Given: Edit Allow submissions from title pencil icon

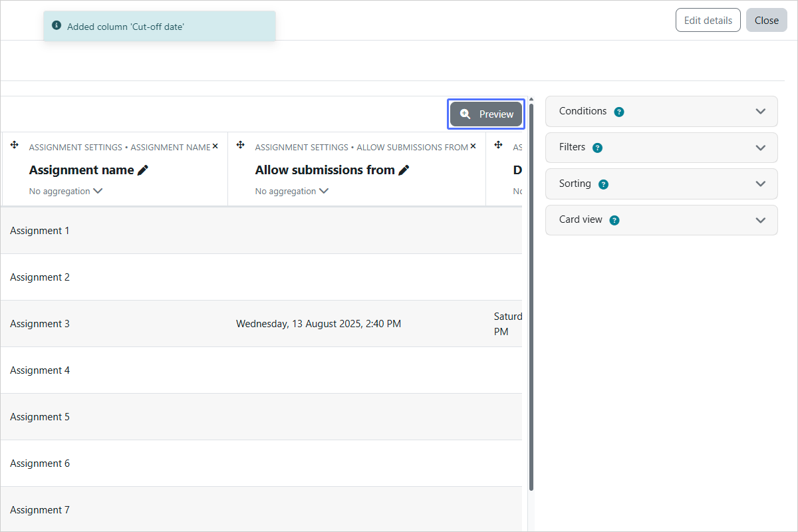Looking at the screenshot, I should (404, 170).
